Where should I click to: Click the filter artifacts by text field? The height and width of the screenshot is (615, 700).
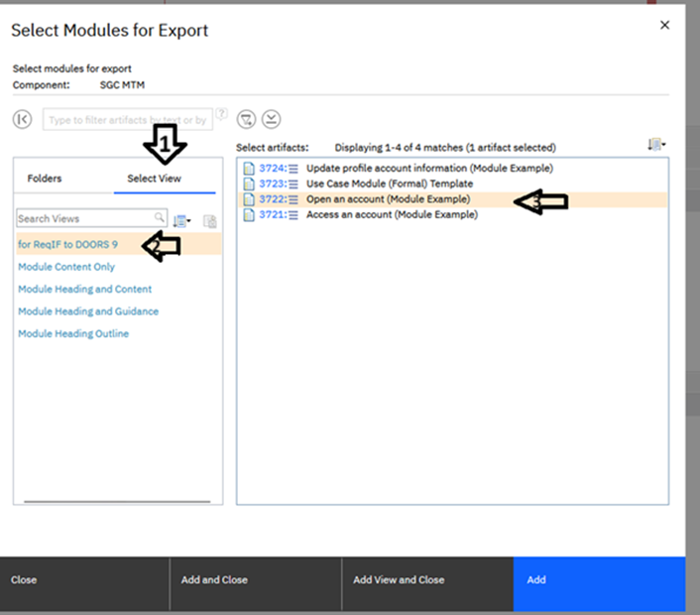pos(127,120)
